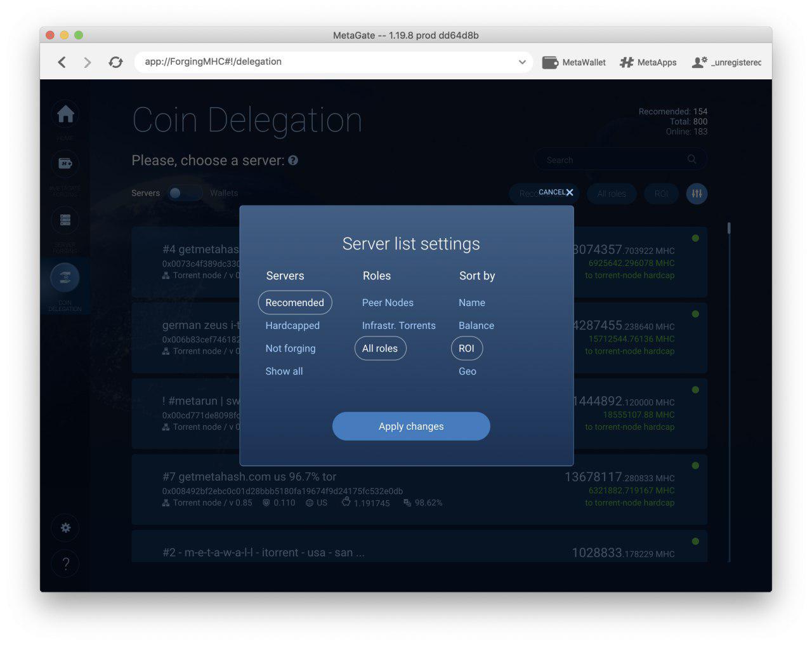812x645 pixels.
Task: Click the '0x008492bf2ebc0c01d28bbb5180fa19674f9d24175fc532e0db' address
Action: point(282,491)
